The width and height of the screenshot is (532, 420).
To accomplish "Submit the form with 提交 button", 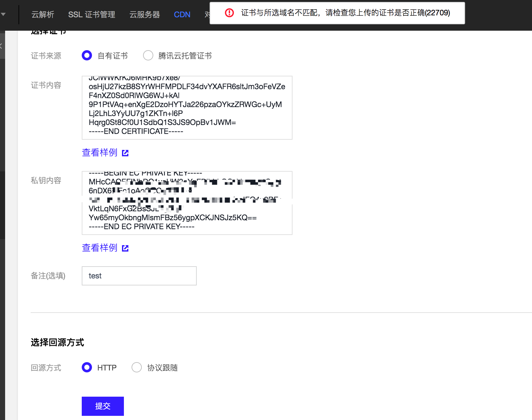I will (x=103, y=406).
